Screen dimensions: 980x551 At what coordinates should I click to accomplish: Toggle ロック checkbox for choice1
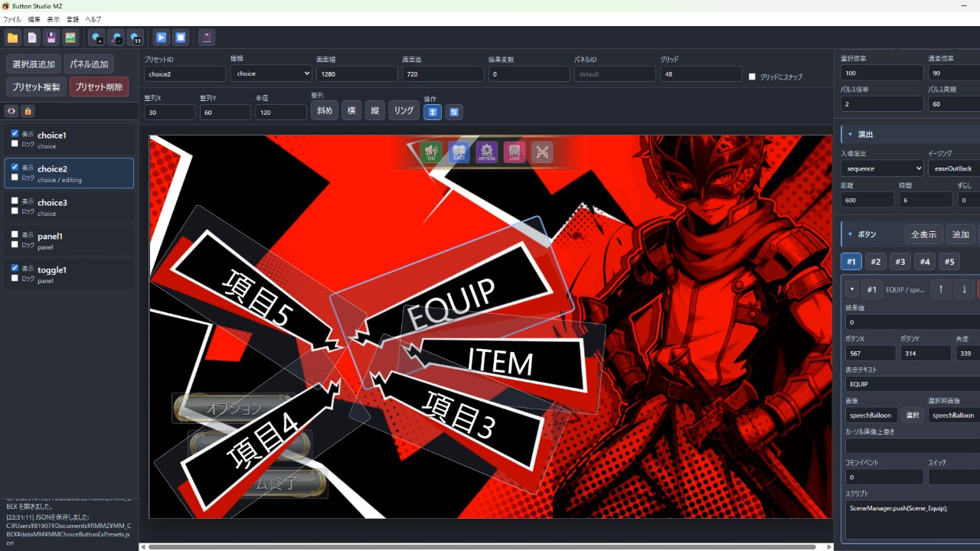[x=15, y=143]
